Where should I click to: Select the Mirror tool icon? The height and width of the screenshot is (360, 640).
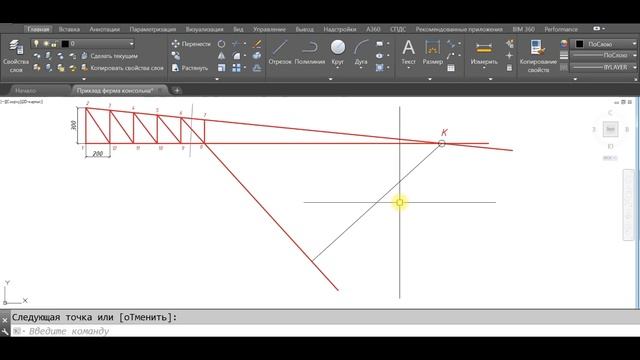pyautogui.click(x=221, y=56)
